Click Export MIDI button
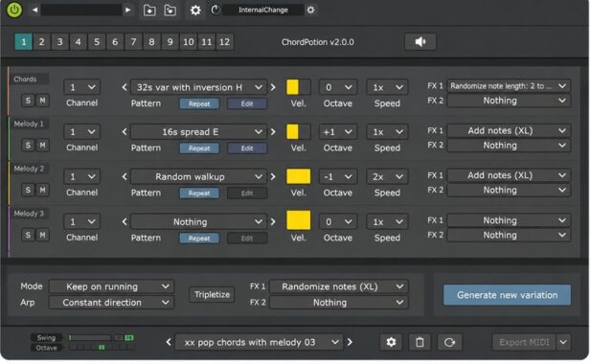 coord(524,342)
